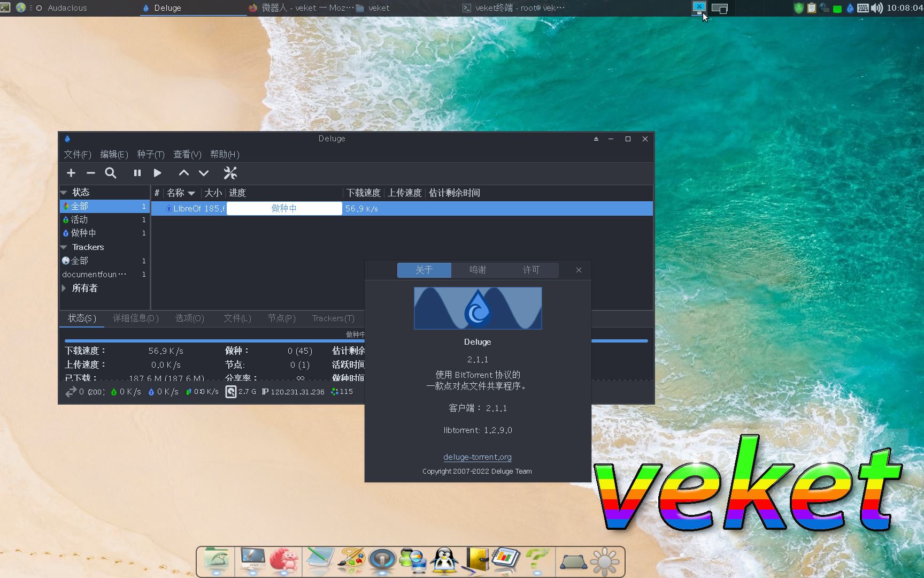Select 全部 under 状态 filter
Screen dimensions: 924x578
(104, 206)
